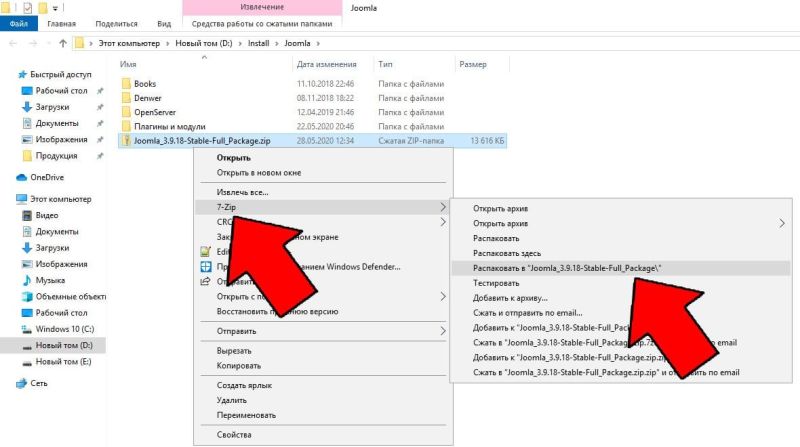This screenshot has height=447, width=800.
Task: Click the Windows Defender shield icon in context menu
Action: (206, 266)
